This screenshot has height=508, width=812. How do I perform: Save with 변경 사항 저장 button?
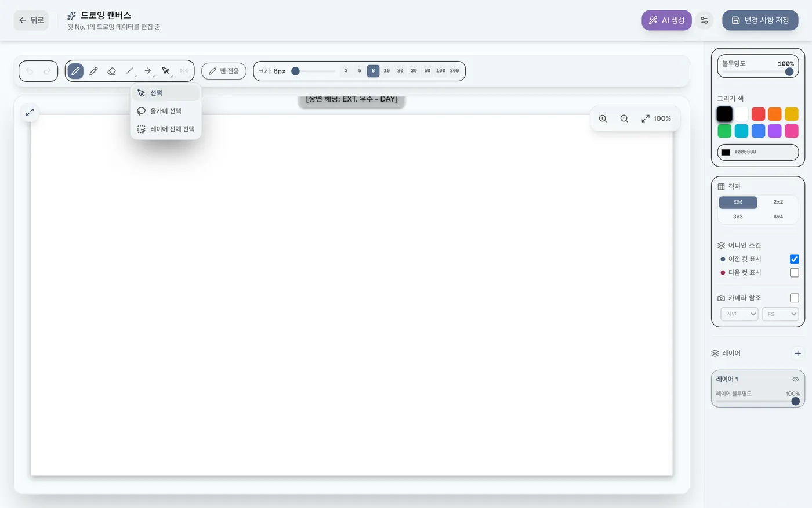click(760, 20)
